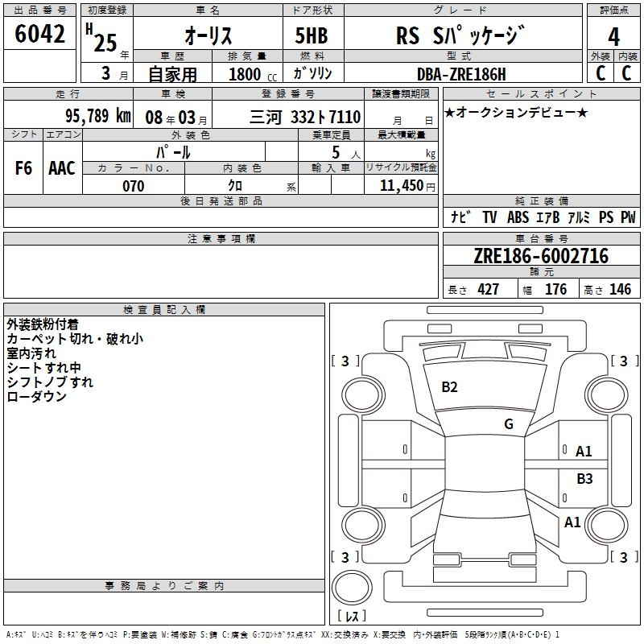Image resolution: width=644 pixels, height=644 pixels.
Task: Select the アルミ equipment entry
Action: point(579,217)
